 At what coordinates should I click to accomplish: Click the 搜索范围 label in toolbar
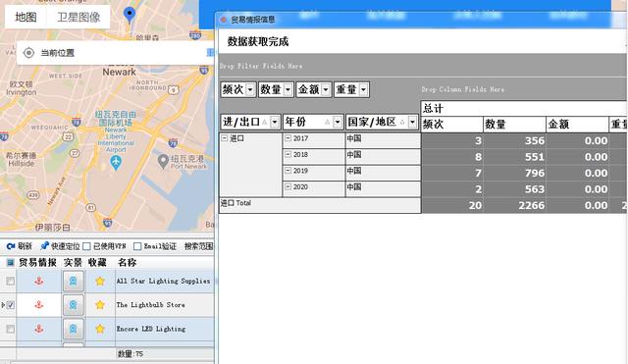click(198, 246)
